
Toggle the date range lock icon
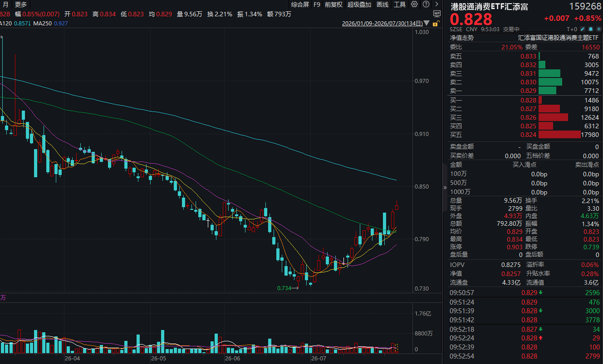pyautogui.click(x=436, y=24)
